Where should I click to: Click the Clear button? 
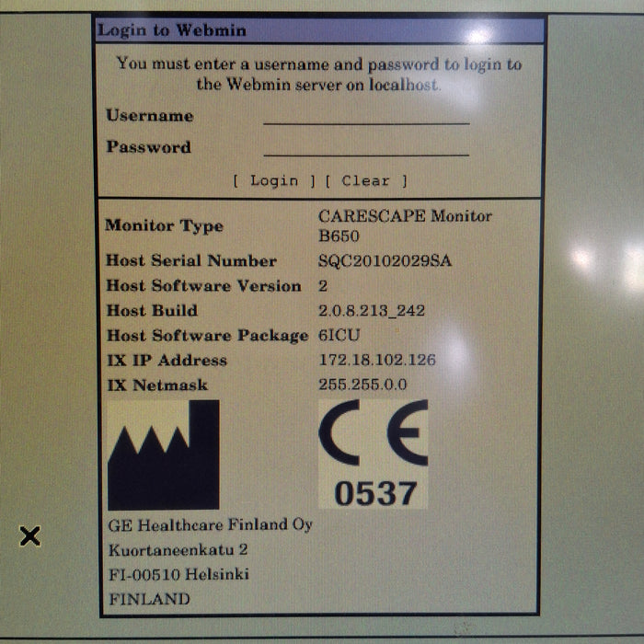click(366, 180)
